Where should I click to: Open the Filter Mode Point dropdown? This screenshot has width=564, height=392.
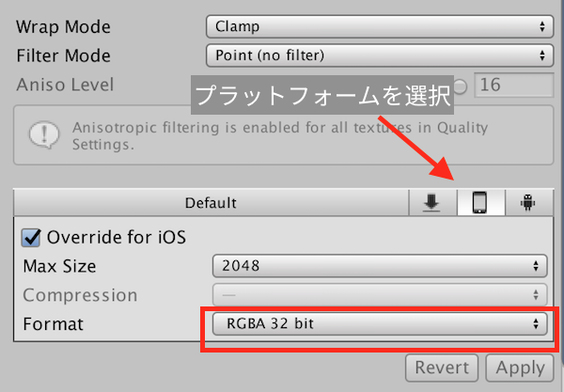[x=380, y=55]
